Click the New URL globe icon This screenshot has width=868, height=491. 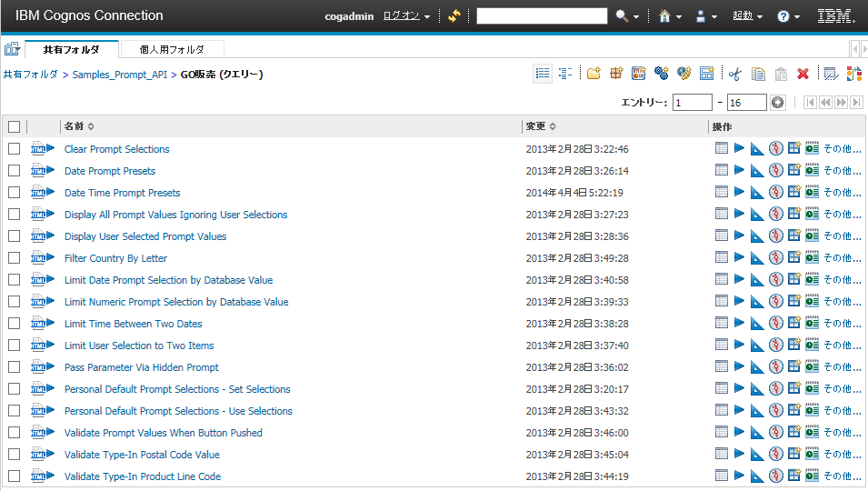click(x=684, y=74)
